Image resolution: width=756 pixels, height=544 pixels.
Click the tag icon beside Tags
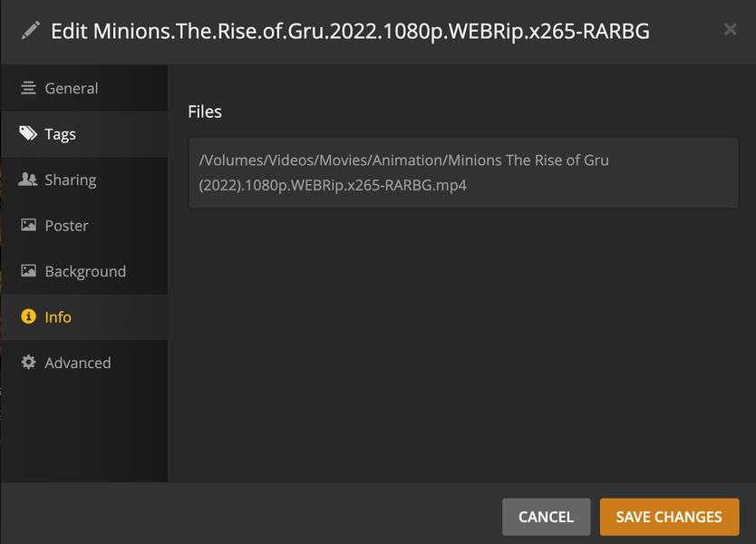pos(28,134)
